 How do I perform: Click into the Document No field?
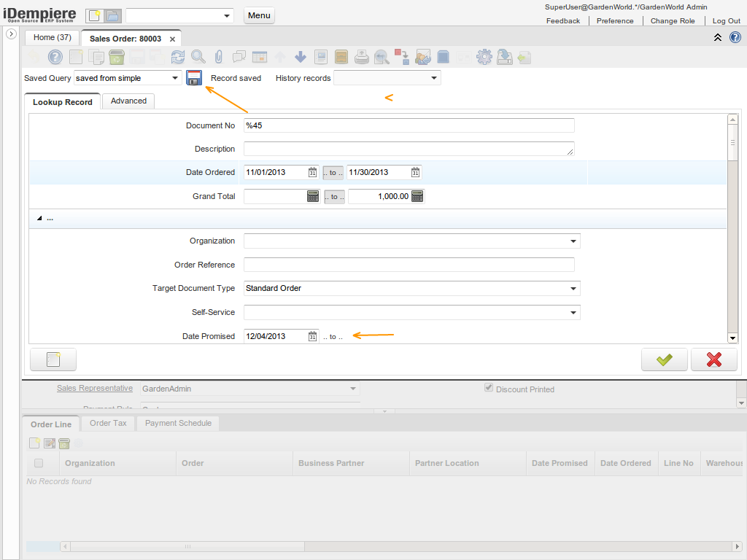tap(409, 125)
